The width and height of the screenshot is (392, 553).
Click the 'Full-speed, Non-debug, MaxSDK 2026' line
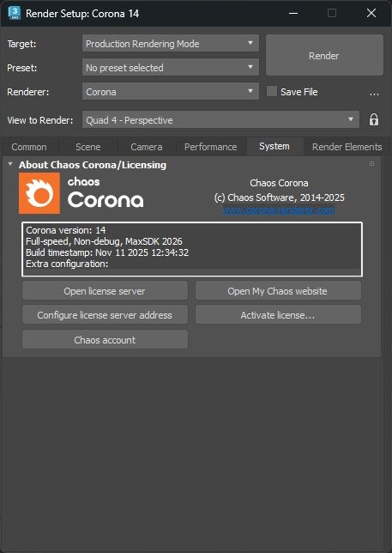pos(104,241)
